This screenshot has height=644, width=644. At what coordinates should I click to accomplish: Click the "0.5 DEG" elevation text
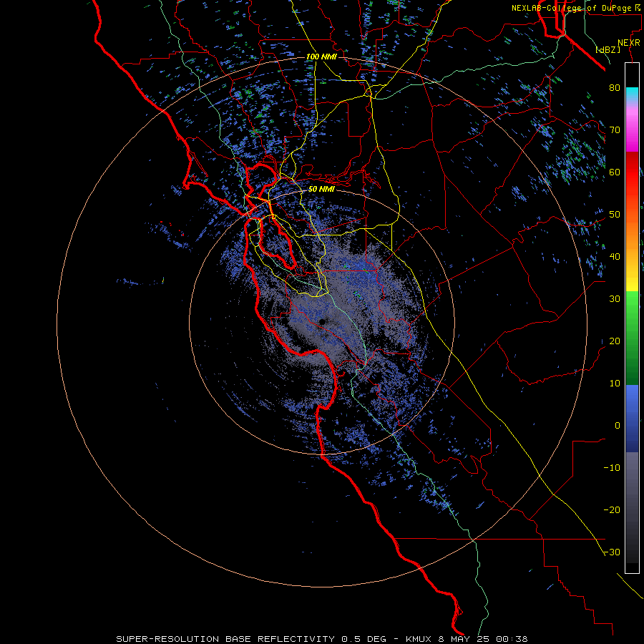[x=364, y=639]
